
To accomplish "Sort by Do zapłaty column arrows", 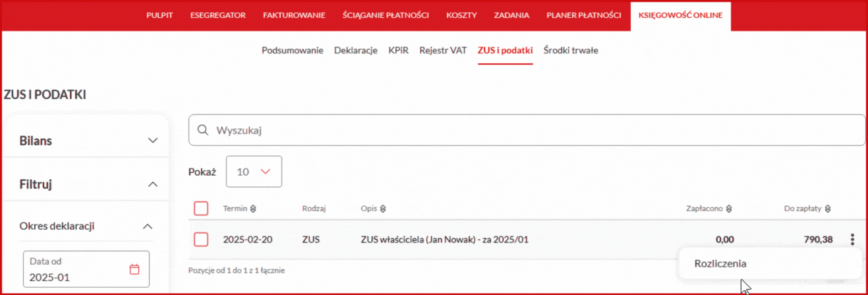I will pyautogui.click(x=828, y=209).
